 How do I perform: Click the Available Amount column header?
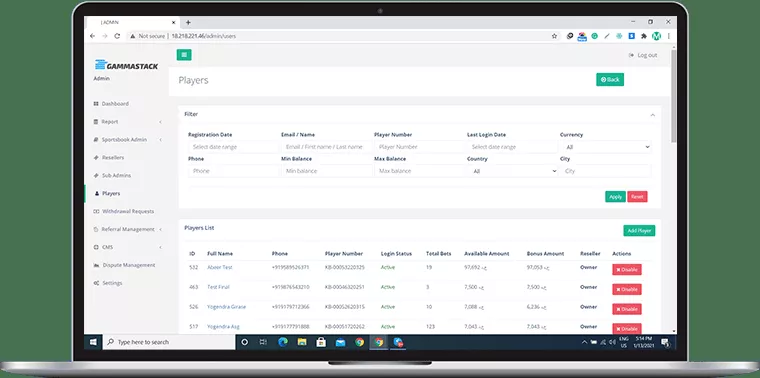[x=487, y=253]
